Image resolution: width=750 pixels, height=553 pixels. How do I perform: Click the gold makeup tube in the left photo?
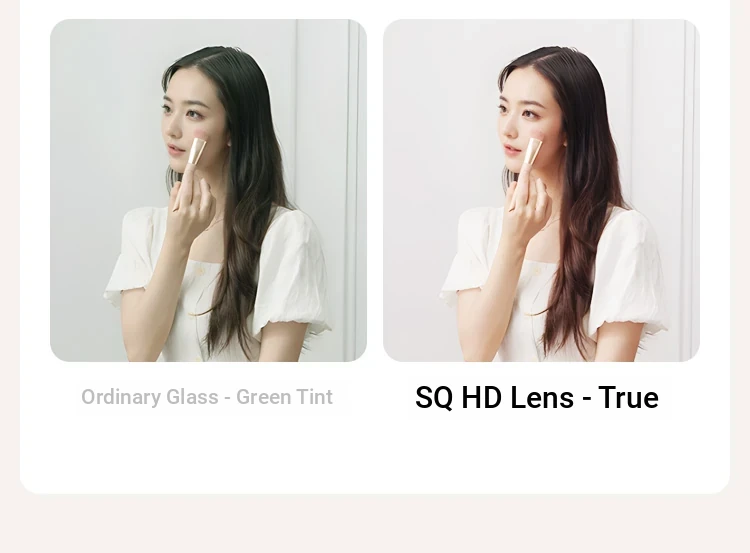(197, 152)
